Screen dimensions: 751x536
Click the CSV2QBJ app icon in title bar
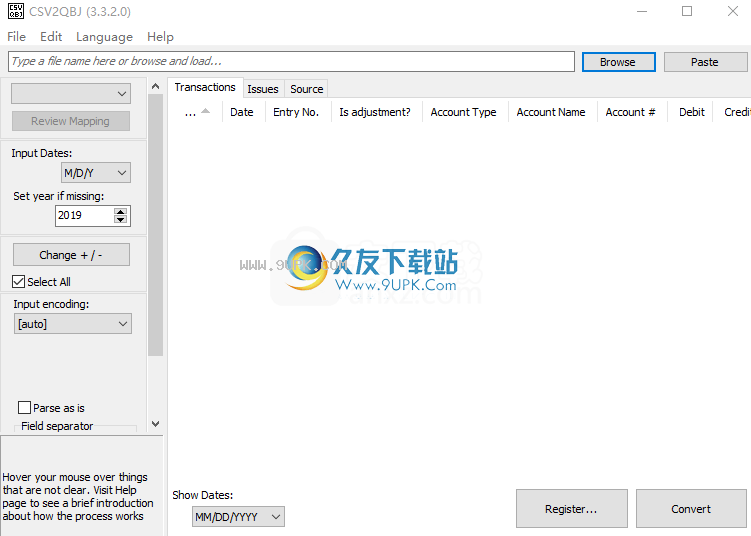coord(15,11)
